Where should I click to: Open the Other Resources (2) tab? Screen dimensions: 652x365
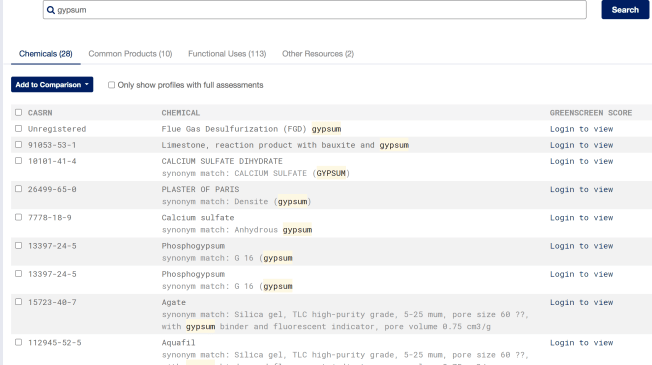tap(318, 54)
